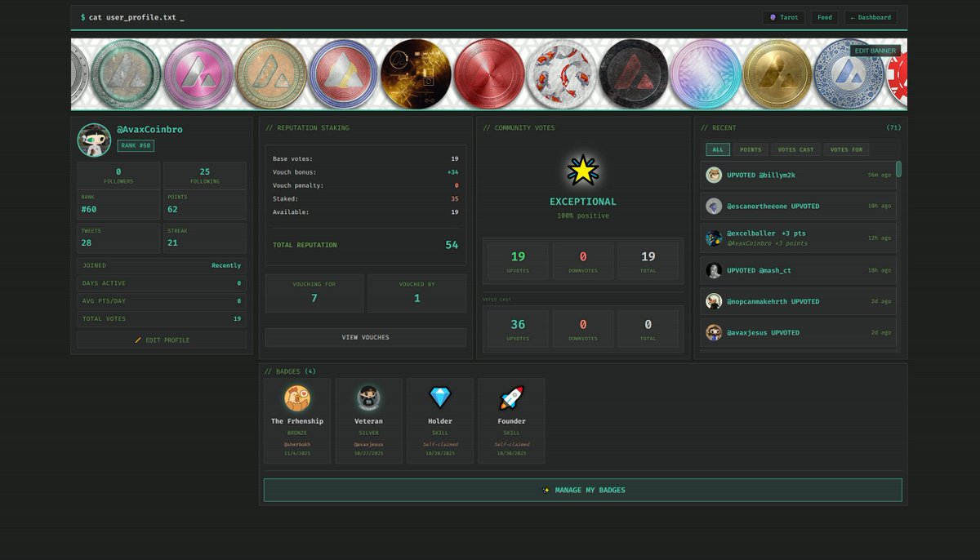
Task: Click the Following count box
Action: [x=205, y=176]
